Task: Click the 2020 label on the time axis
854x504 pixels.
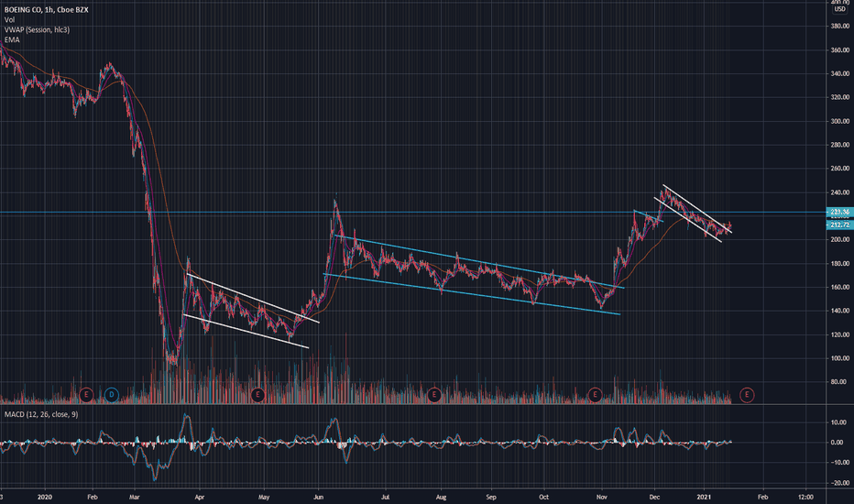Action: pos(45,497)
